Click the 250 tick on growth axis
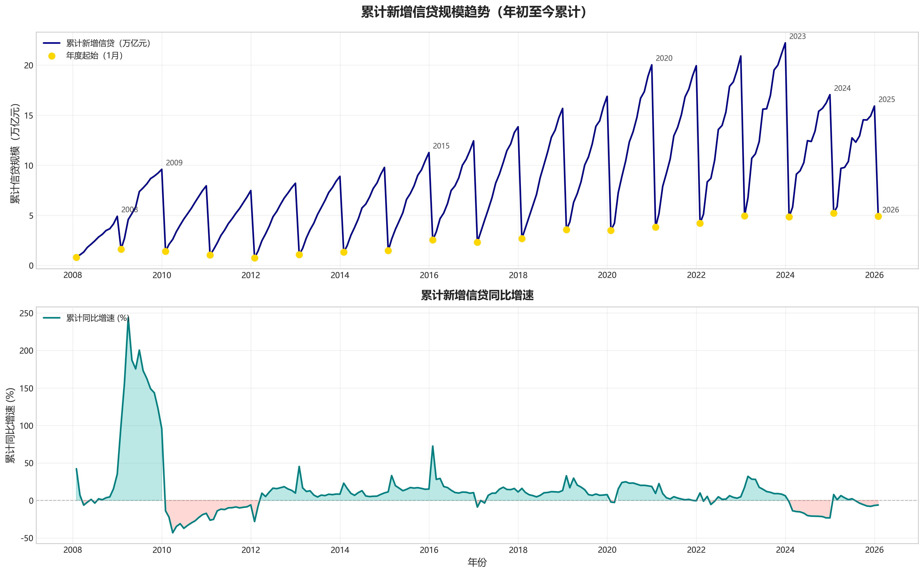924x574 pixels. (x=26, y=314)
